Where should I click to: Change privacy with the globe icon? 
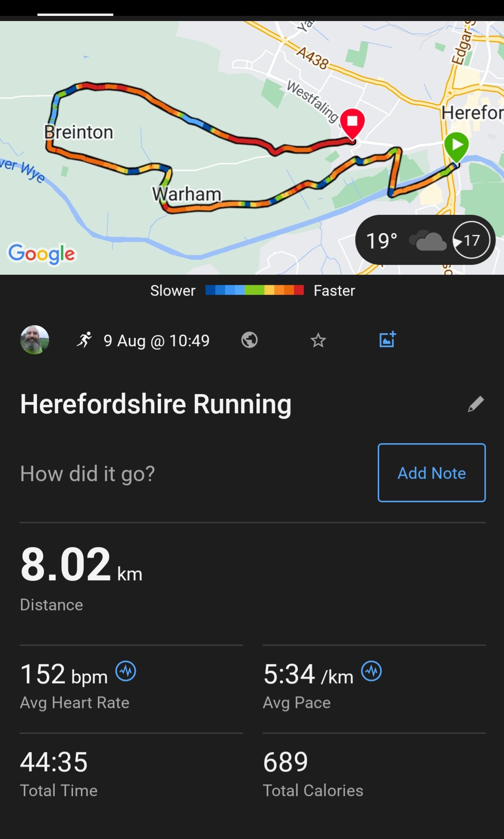pos(249,340)
